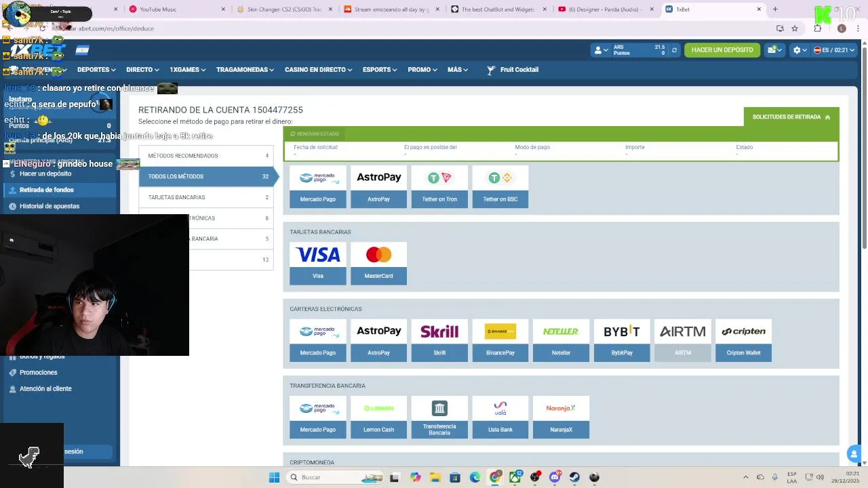The width and height of the screenshot is (868, 488).
Task: Open the ES language and time dropdown
Action: coord(834,50)
